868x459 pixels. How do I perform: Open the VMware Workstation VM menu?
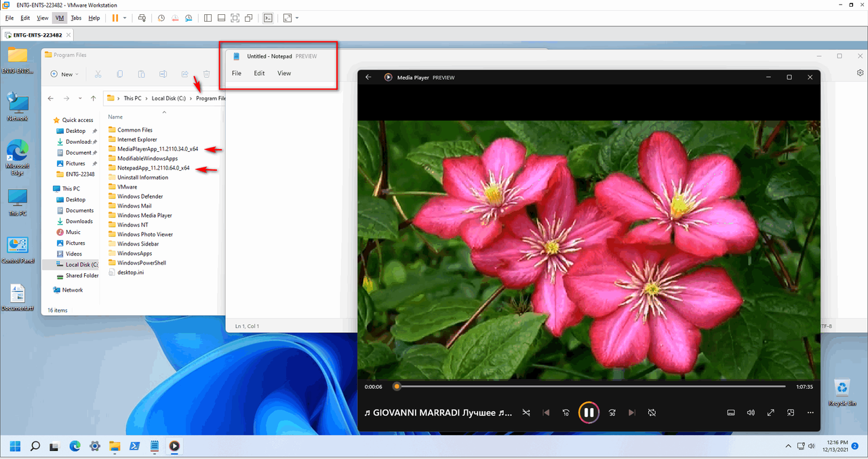pos(60,18)
